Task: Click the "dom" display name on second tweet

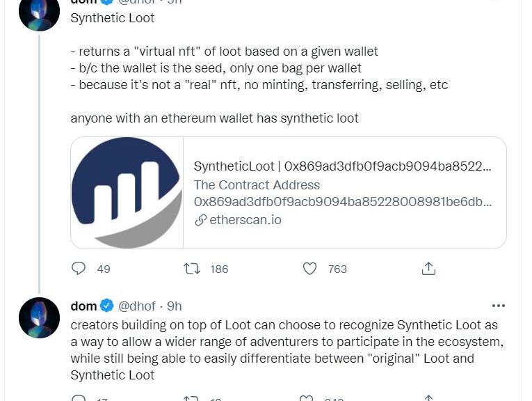Action: (x=83, y=306)
